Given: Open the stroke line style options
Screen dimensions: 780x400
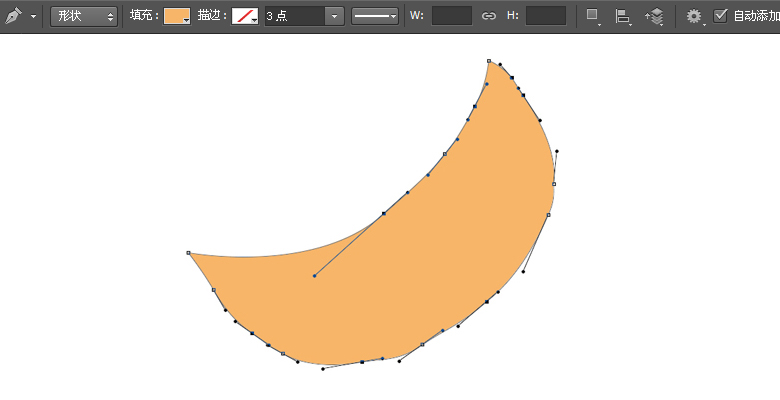Looking at the screenshot, I should tap(375, 16).
